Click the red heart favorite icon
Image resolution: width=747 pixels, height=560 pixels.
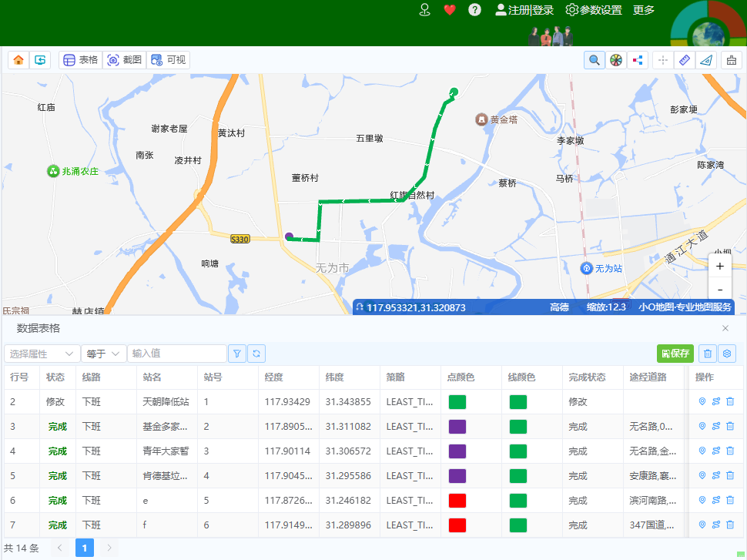pos(449,9)
